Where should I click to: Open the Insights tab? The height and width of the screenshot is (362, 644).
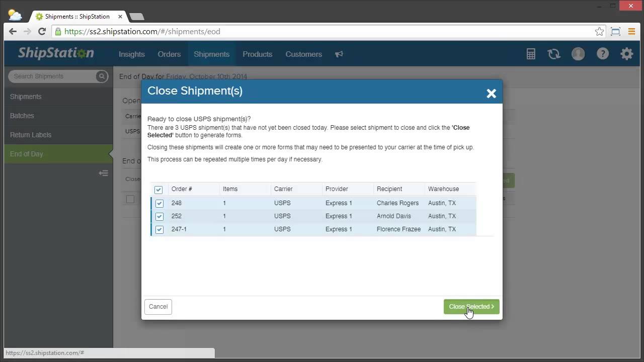[132, 54]
